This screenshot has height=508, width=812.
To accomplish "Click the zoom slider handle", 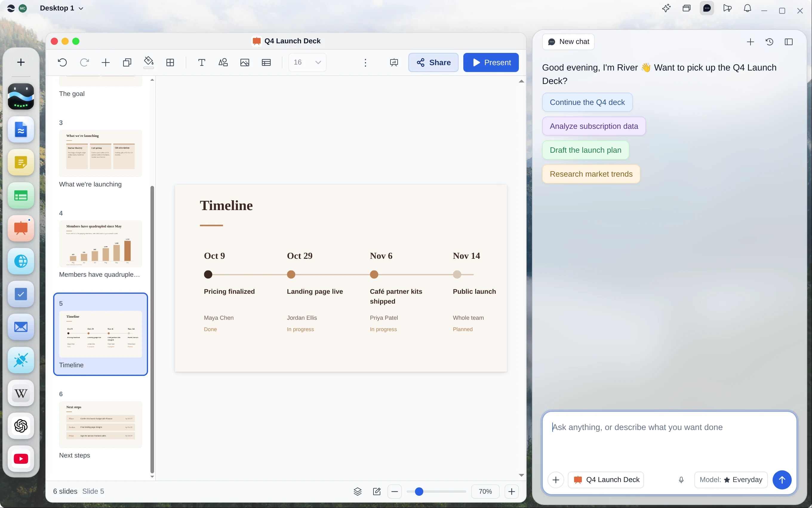I will coord(419,492).
